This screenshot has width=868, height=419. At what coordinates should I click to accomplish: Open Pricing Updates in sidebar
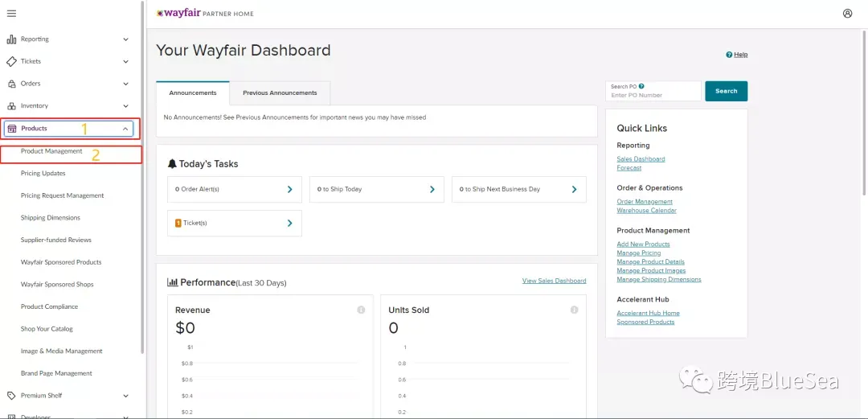click(x=43, y=174)
